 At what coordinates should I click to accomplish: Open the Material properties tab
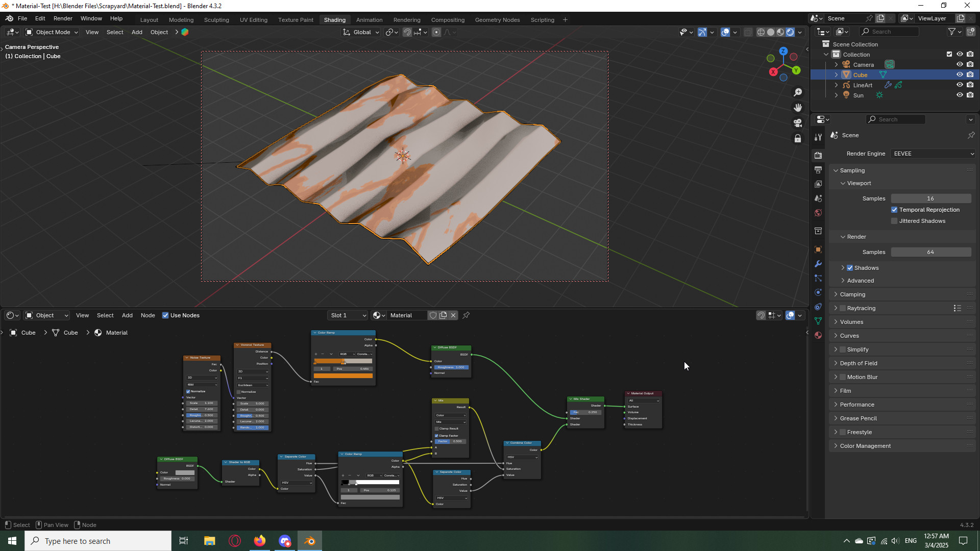tap(818, 335)
